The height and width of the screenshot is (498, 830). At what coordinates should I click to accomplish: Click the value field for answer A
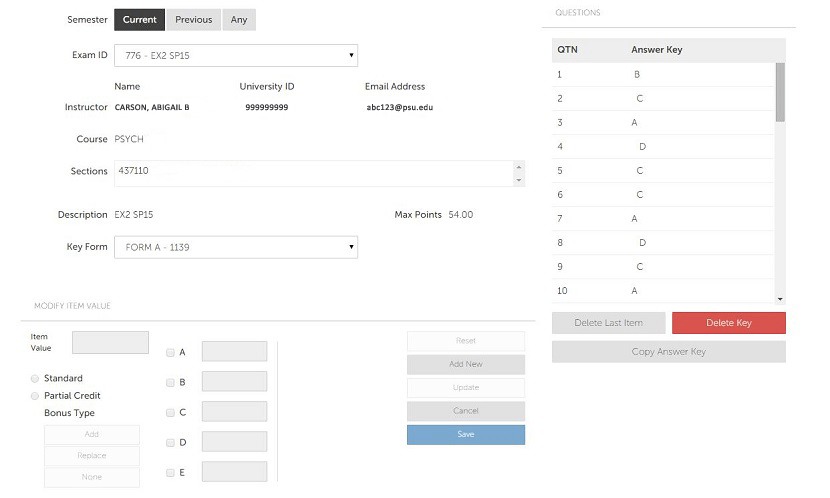(234, 351)
